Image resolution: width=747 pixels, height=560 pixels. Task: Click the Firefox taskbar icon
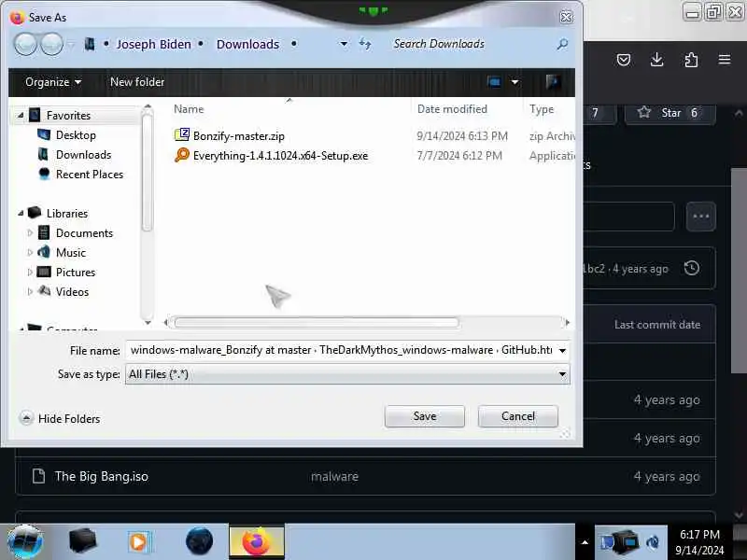[x=256, y=542]
